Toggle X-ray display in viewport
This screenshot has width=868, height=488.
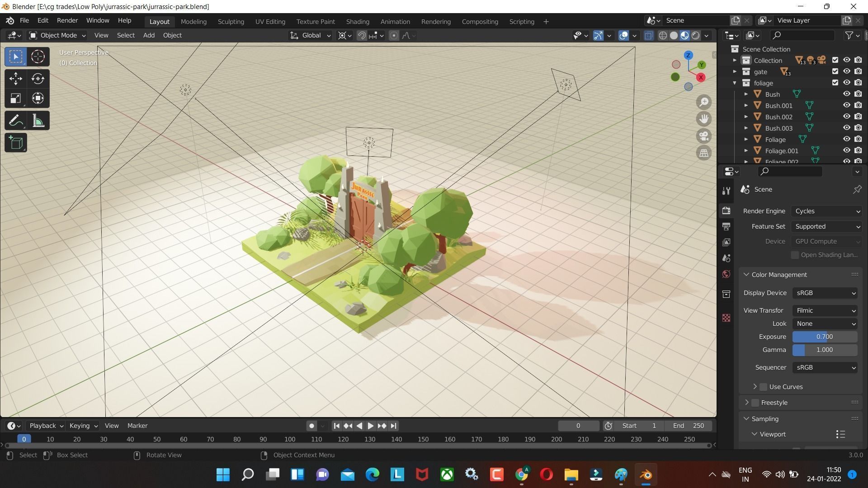649,35
